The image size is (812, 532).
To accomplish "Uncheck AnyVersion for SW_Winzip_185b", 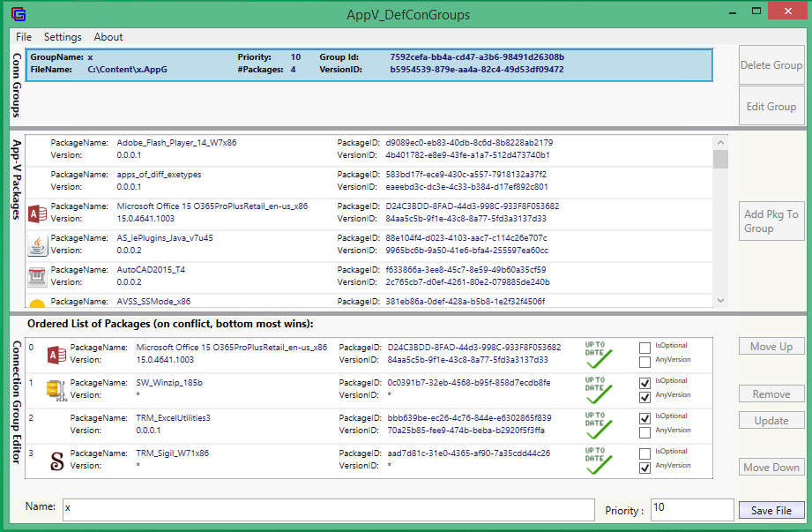I will tap(644, 397).
